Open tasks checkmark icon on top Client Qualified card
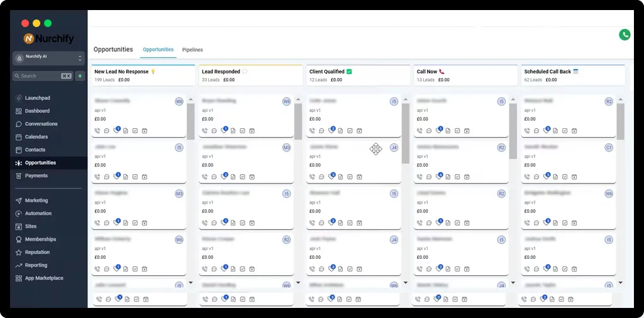 [350, 131]
